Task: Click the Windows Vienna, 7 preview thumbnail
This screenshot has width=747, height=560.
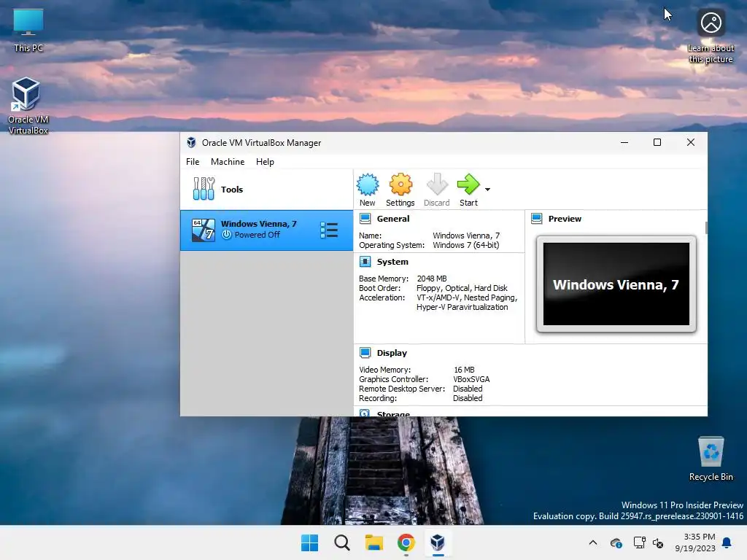Action: coord(616,284)
